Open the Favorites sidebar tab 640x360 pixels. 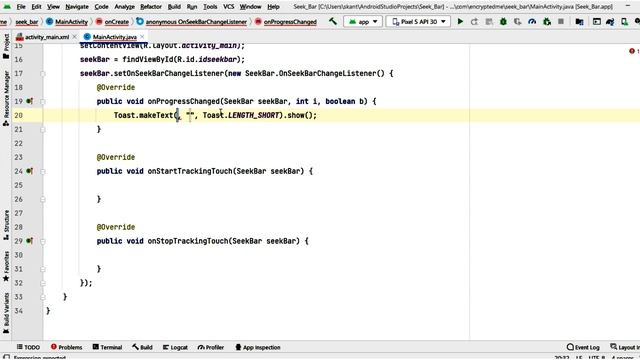(x=6, y=266)
